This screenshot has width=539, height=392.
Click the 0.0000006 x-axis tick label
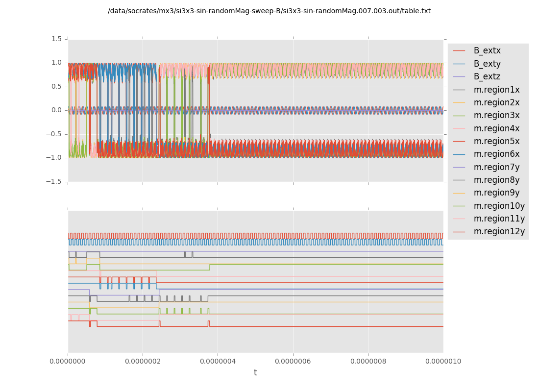[x=293, y=361]
